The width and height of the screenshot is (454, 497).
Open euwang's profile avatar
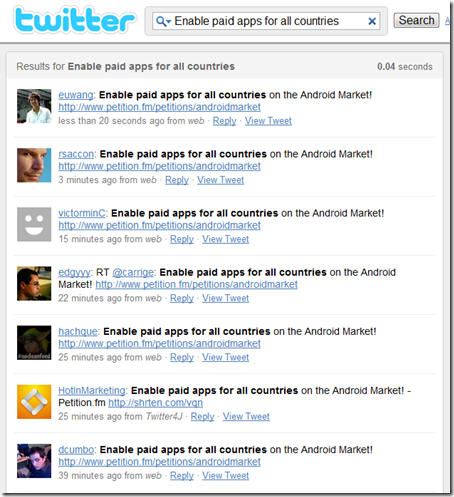click(34, 106)
